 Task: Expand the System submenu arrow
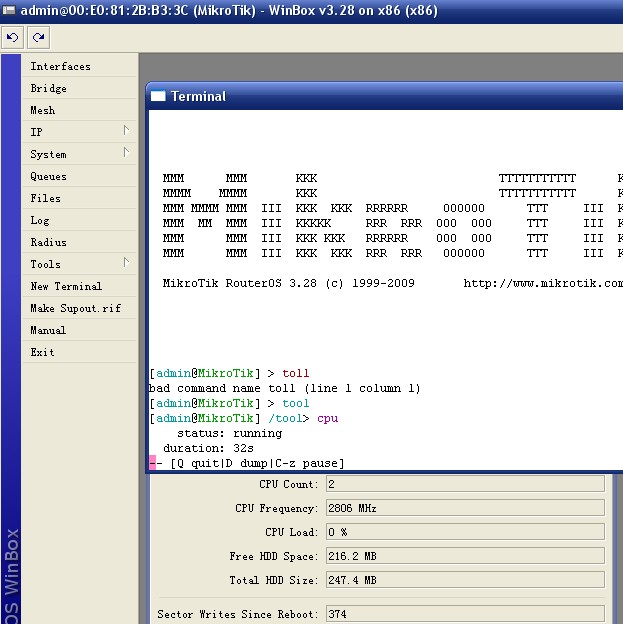point(126,152)
